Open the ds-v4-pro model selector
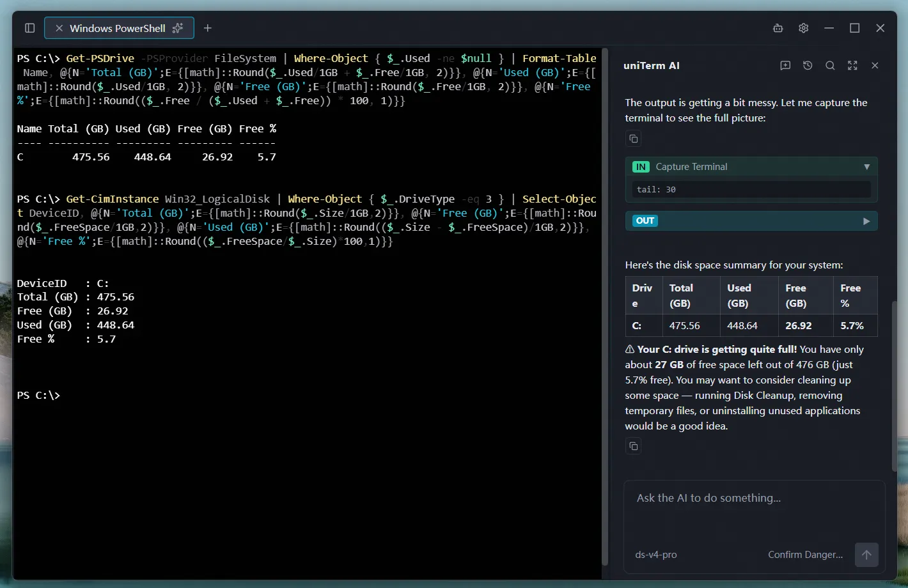908x588 pixels. [x=656, y=555]
